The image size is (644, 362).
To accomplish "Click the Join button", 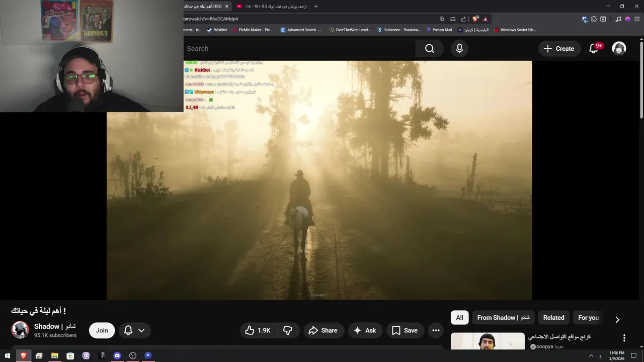I will [102, 330].
